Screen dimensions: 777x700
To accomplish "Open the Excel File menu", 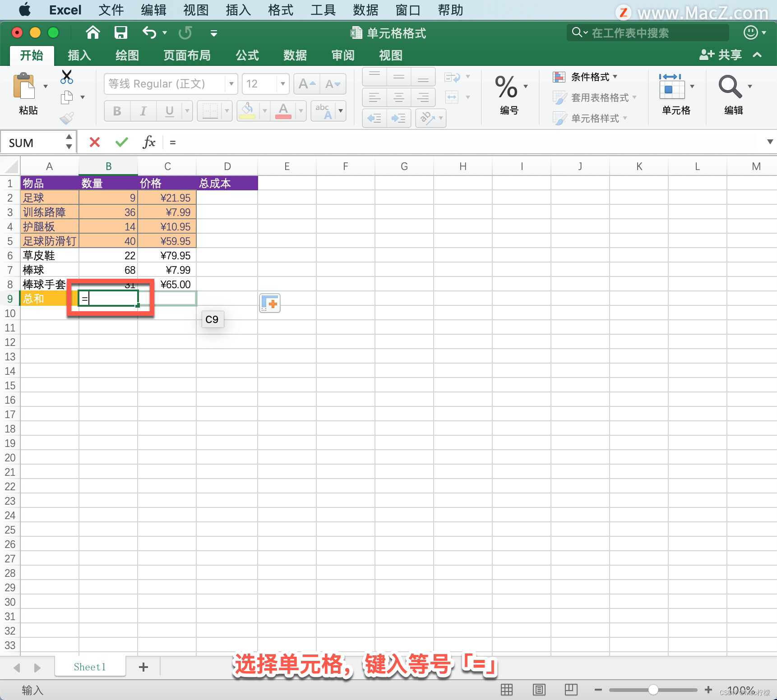I will [111, 10].
